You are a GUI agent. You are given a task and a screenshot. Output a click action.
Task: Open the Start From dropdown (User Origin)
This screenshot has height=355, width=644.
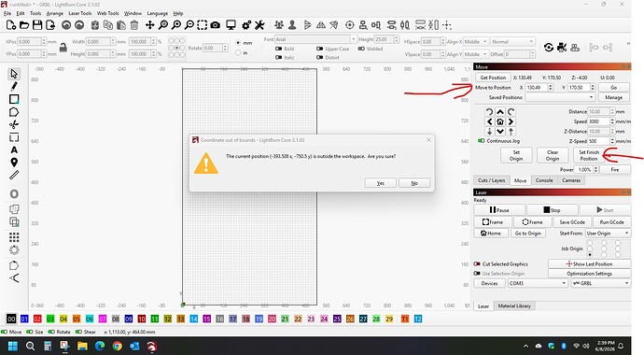608,233
